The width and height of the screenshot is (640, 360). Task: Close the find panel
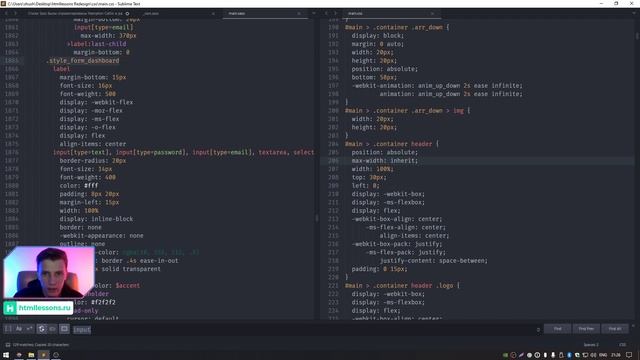click(633, 326)
